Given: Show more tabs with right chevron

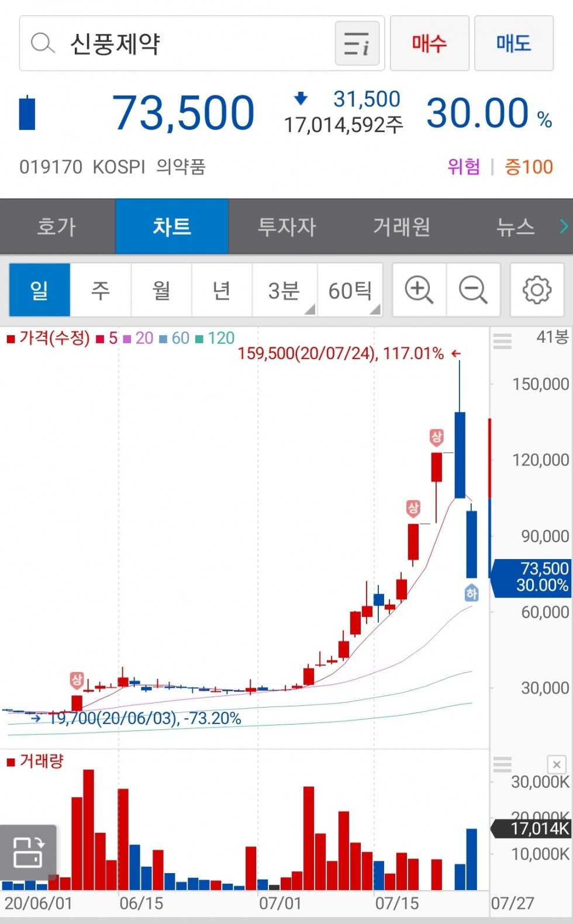Looking at the screenshot, I should 564,226.
